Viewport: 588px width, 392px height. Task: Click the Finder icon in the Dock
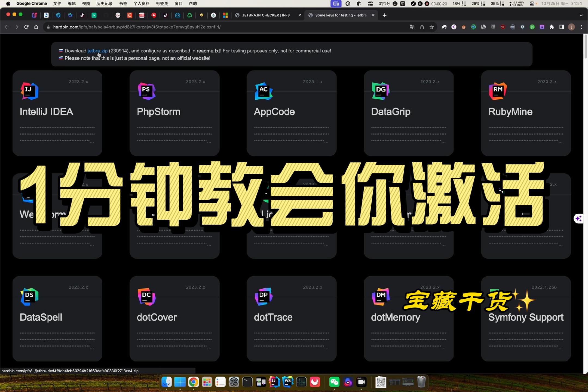(167, 382)
